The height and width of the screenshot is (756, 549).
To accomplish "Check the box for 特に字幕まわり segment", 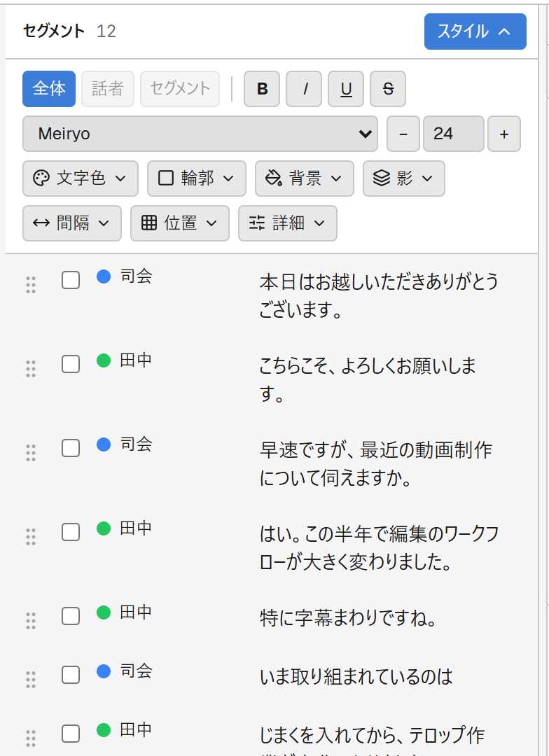I will [x=71, y=616].
